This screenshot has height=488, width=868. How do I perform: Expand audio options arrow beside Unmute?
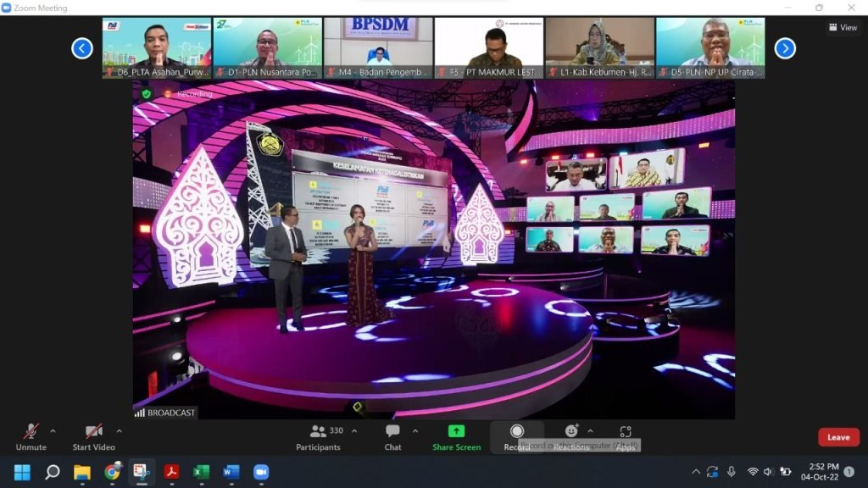[x=53, y=430]
